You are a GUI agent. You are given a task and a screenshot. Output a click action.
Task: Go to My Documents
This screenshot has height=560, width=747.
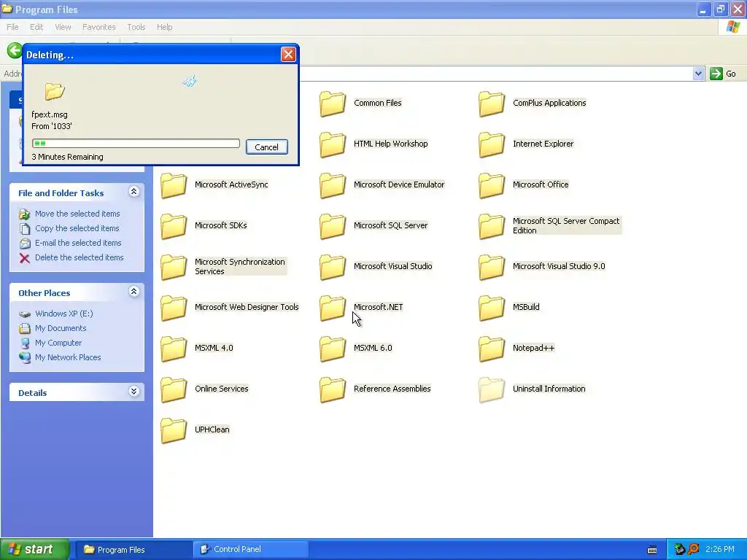tap(61, 329)
